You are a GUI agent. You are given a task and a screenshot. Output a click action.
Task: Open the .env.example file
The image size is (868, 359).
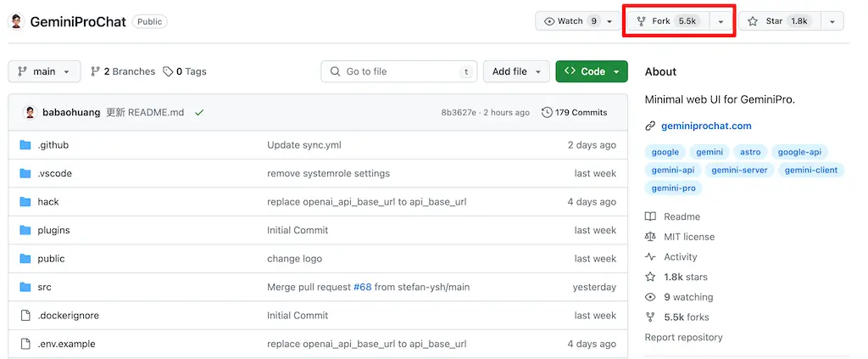[66, 344]
